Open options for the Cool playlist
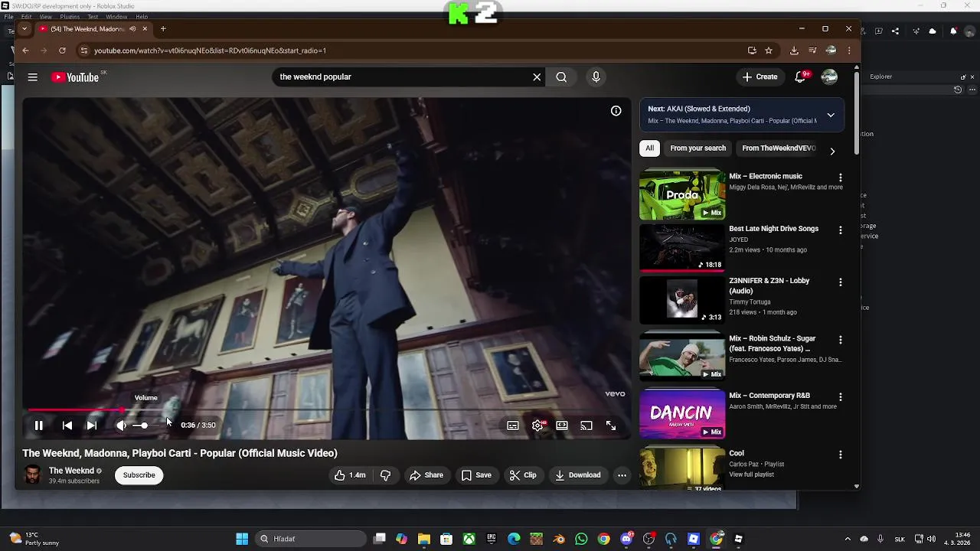980x551 pixels. [840, 455]
